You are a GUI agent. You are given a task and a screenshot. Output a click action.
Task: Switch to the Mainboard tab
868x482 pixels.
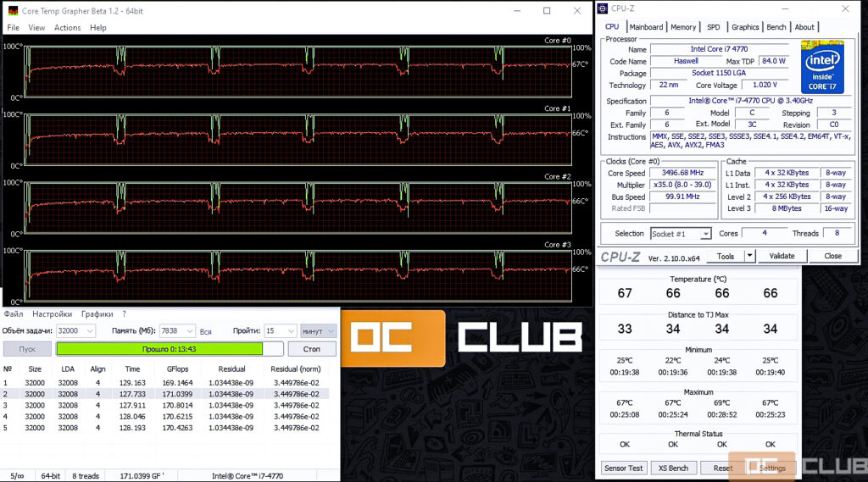coord(646,27)
